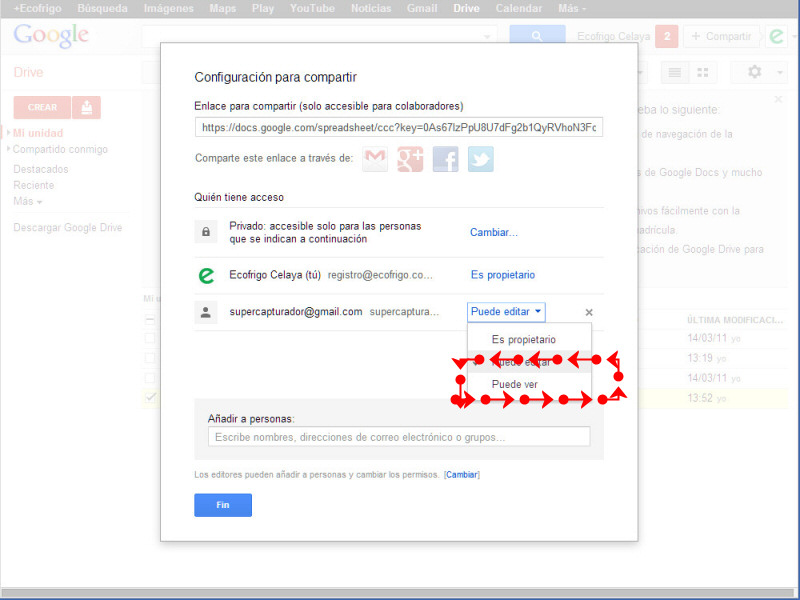Image resolution: width=800 pixels, height=600 pixels.
Task: Select Puede ver option
Action: 514,385
